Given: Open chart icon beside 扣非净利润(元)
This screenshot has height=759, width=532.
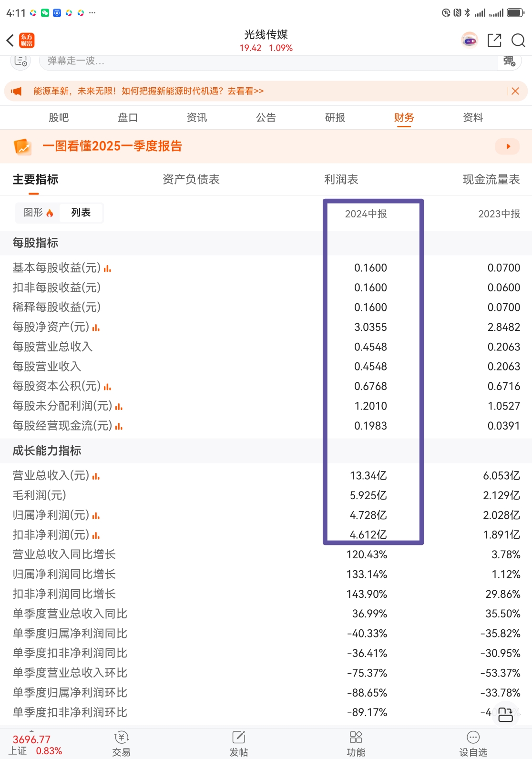Looking at the screenshot, I should click(96, 535).
